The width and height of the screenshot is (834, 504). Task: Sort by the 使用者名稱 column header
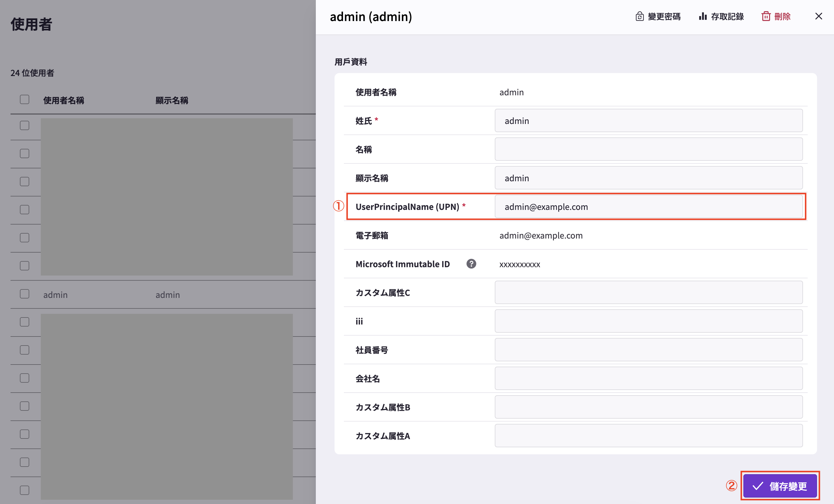(x=64, y=100)
